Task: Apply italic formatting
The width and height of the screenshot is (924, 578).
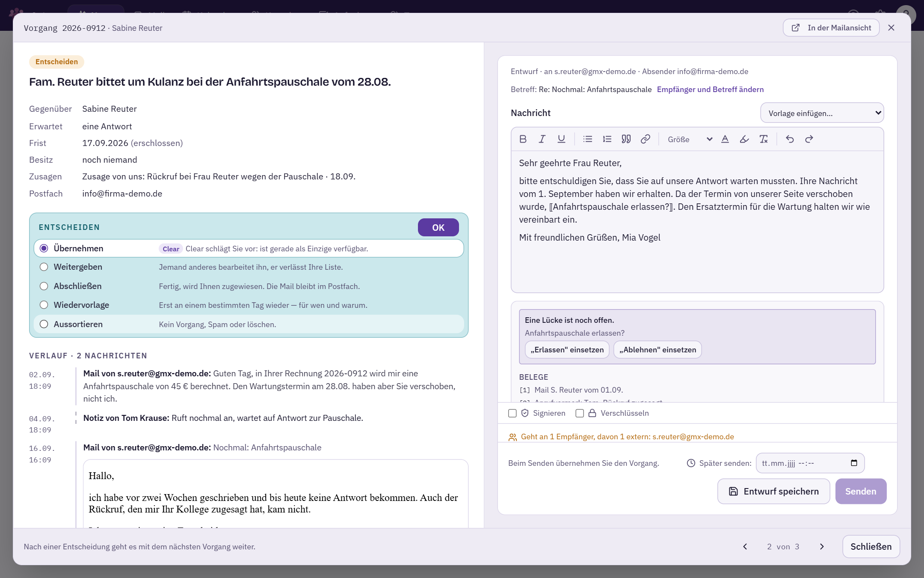Action: coord(542,139)
